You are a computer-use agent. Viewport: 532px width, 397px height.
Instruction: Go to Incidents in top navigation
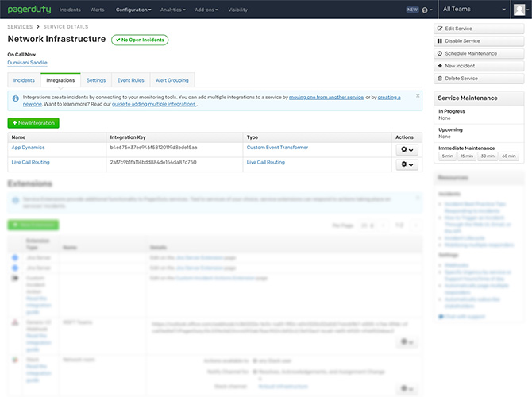[70, 10]
